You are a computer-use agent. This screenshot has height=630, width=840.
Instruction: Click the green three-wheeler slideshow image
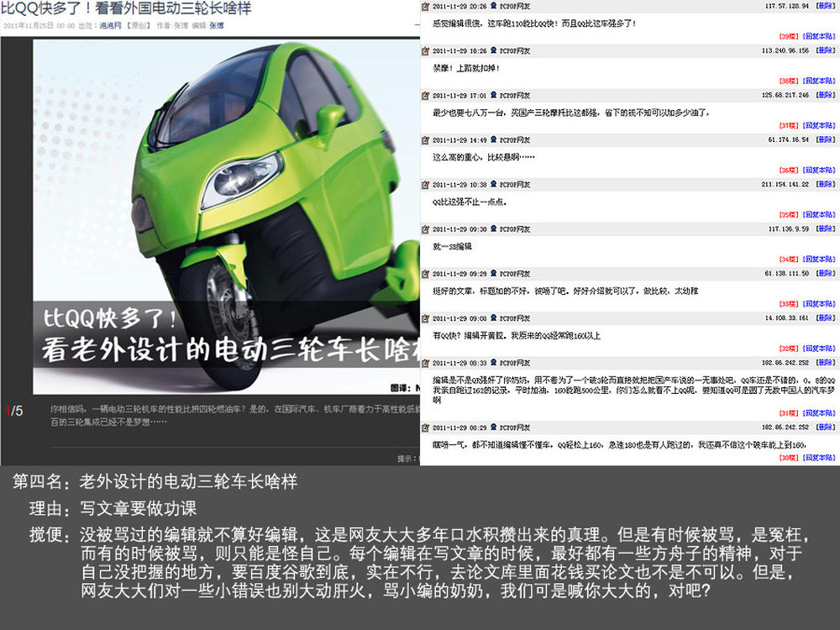tap(227, 217)
